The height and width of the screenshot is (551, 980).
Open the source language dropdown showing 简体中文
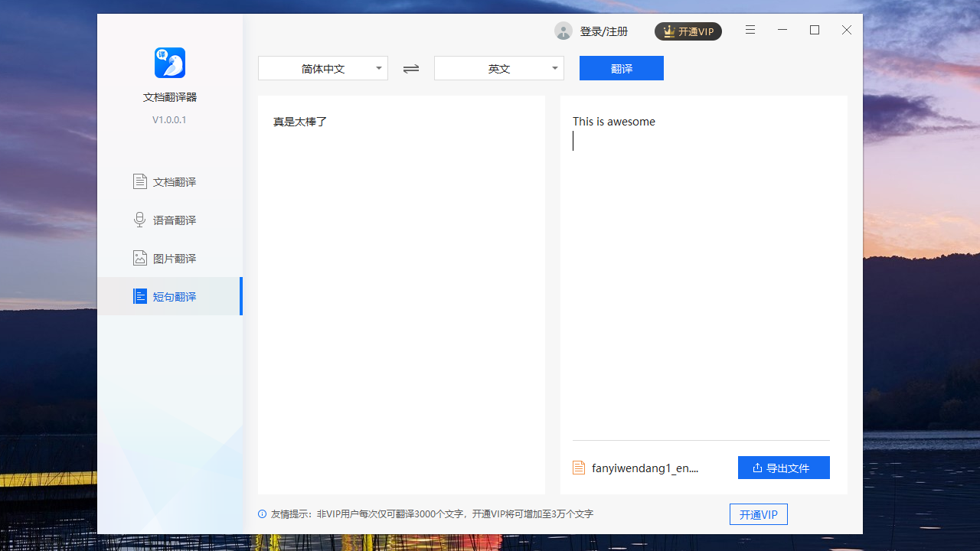click(x=322, y=68)
